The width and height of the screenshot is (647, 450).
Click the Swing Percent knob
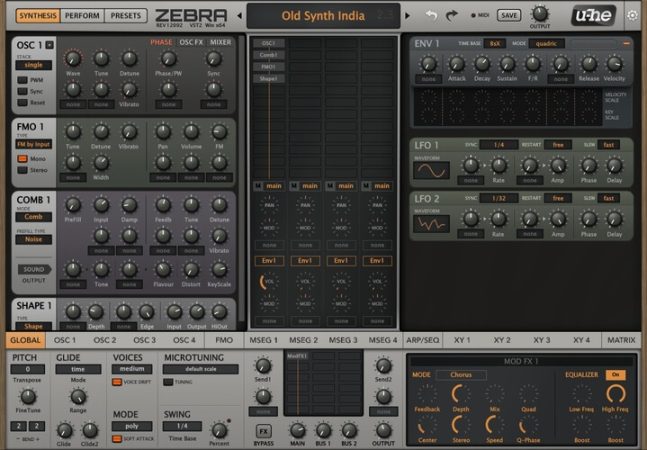click(219, 430)
